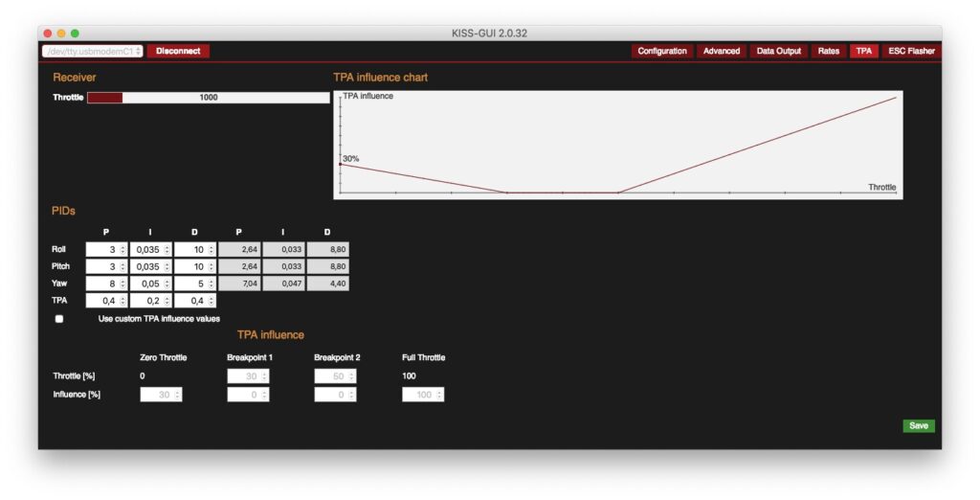
Task: Switch to the Advanced tab
Action: (721, 51)
